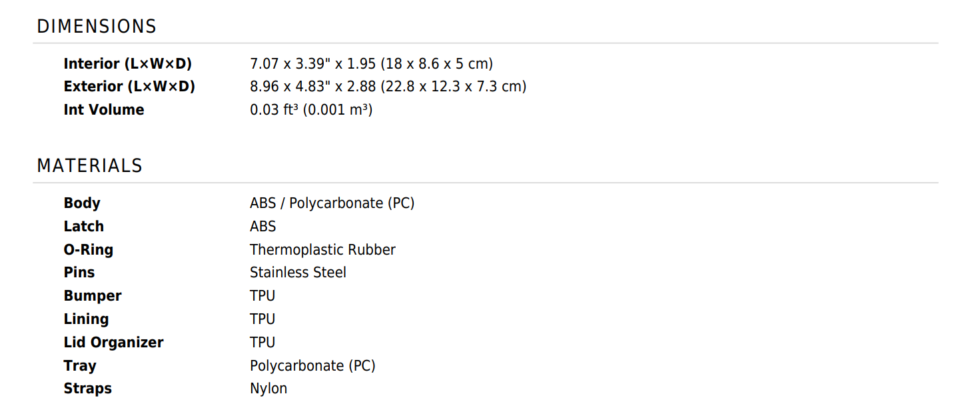
Task: Click the Pins label
Action: (79, 273)
